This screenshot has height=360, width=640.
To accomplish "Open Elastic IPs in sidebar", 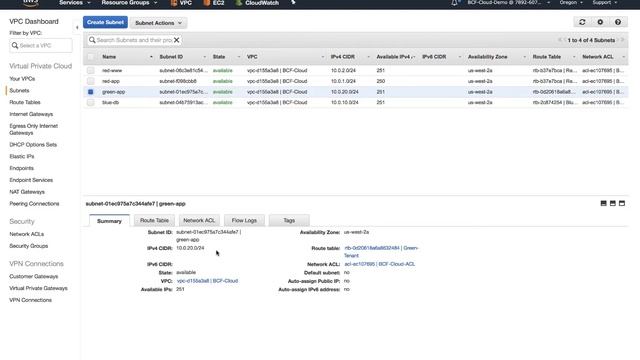I will coord(22,156).
